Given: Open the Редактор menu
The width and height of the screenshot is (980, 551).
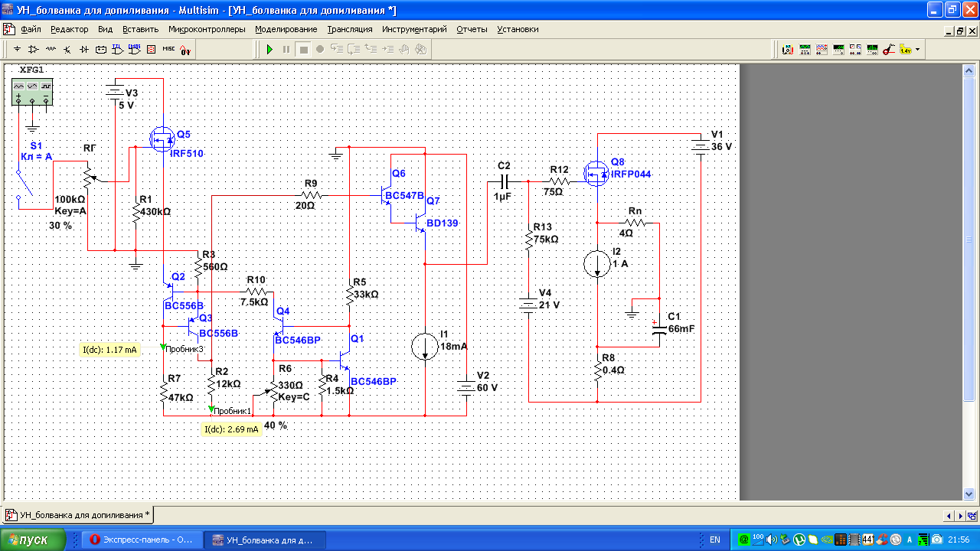Looking at the screenshot, I should (x=70, y=29).
